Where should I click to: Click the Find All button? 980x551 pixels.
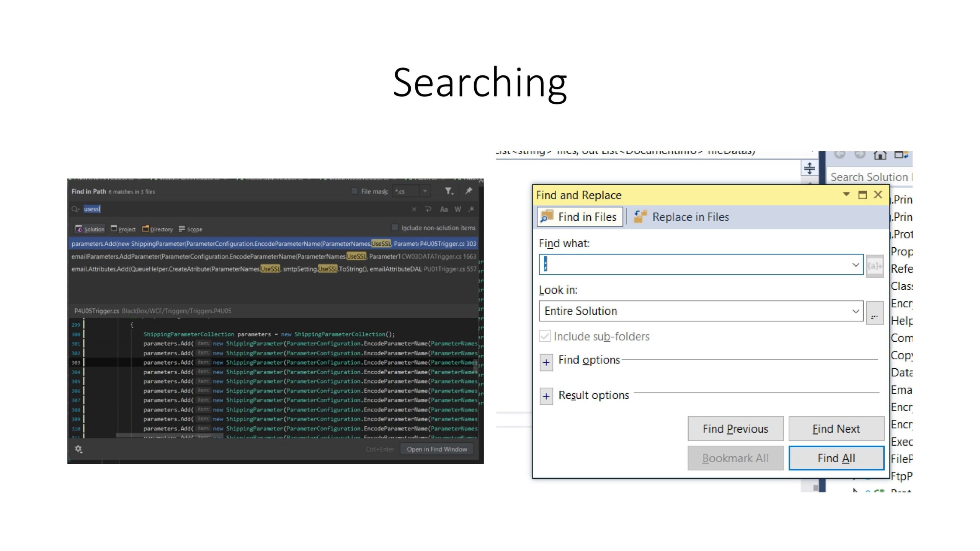click(x=836, y=458)
